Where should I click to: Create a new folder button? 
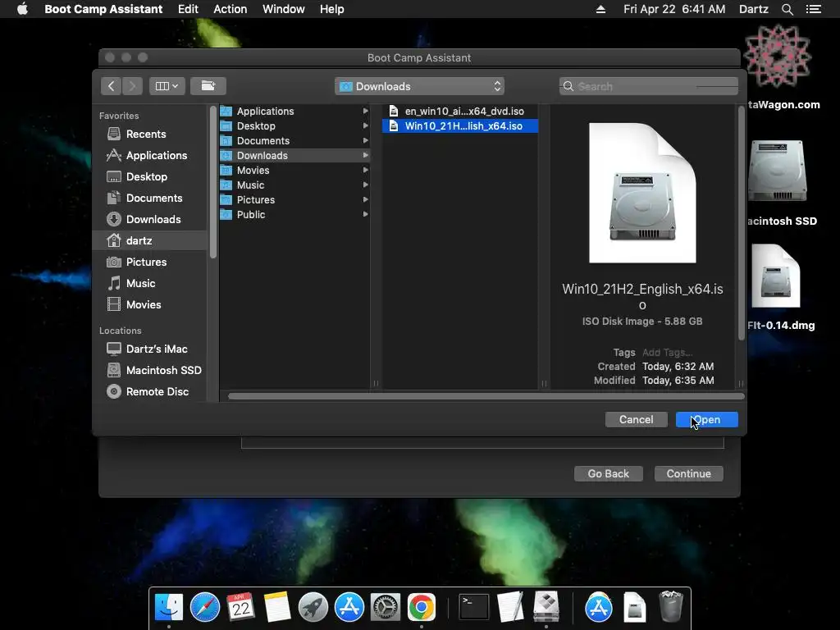tap(208, 86)
